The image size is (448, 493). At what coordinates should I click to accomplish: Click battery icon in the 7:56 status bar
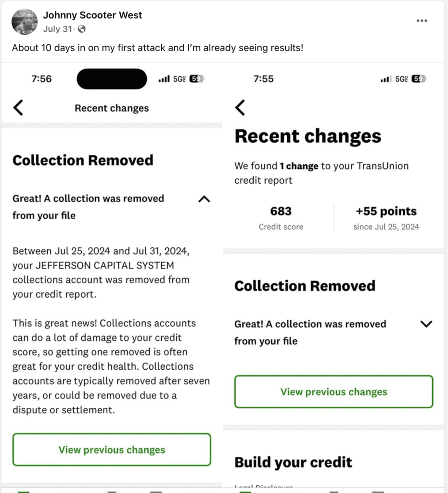196,79
